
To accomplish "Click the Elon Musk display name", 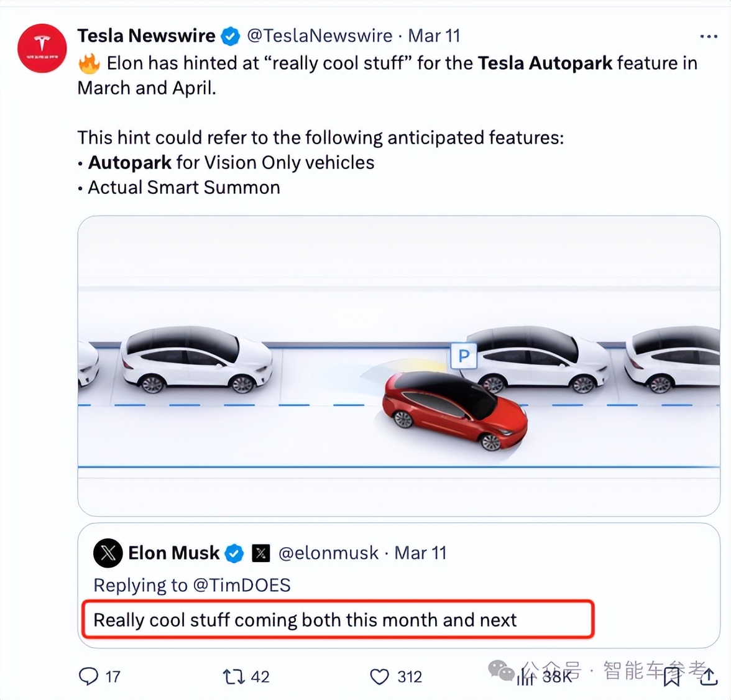I will (x=173, y=553).
